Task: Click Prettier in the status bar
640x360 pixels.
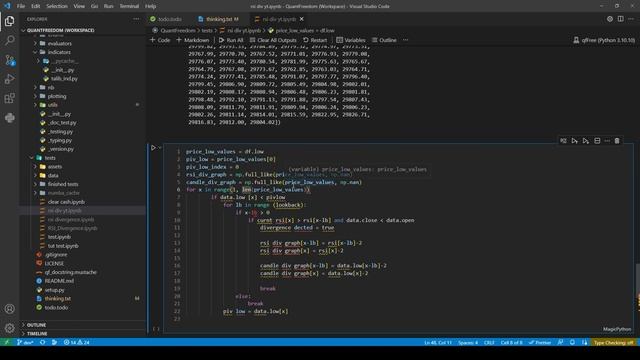Action: (540, 342)
